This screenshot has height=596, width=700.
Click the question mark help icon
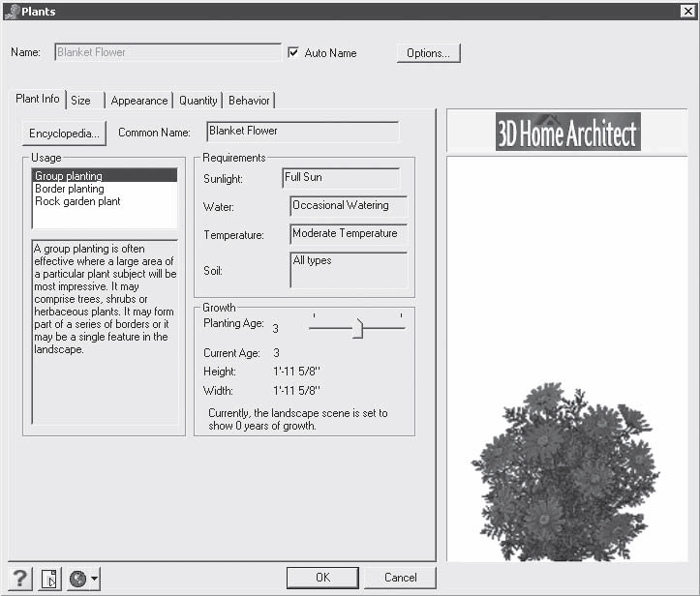tap(19, 579)
